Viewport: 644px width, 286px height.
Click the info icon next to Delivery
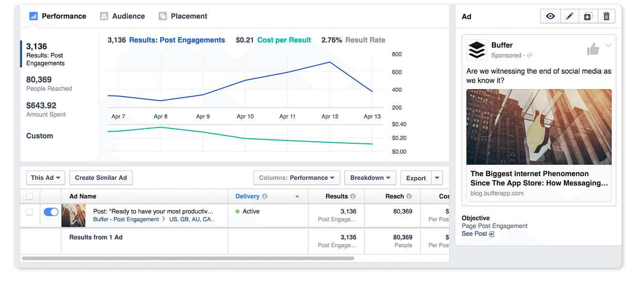click(x=265, y=197)
